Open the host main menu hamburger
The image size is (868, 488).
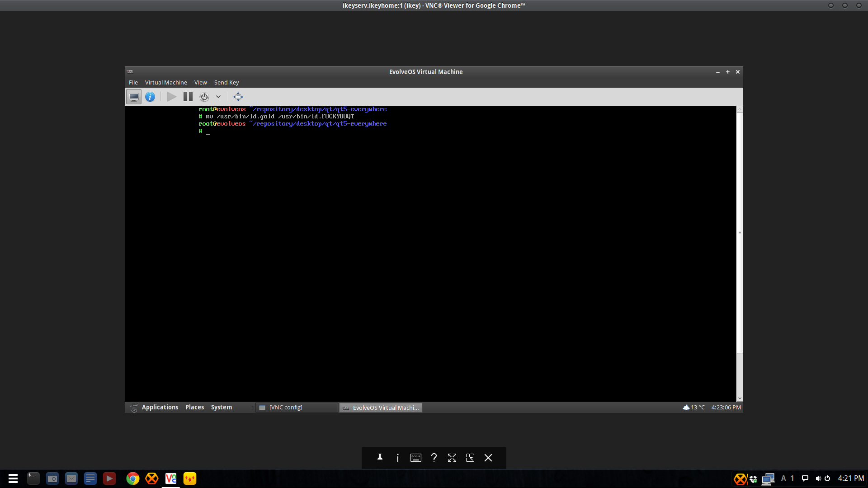[13, 479]
